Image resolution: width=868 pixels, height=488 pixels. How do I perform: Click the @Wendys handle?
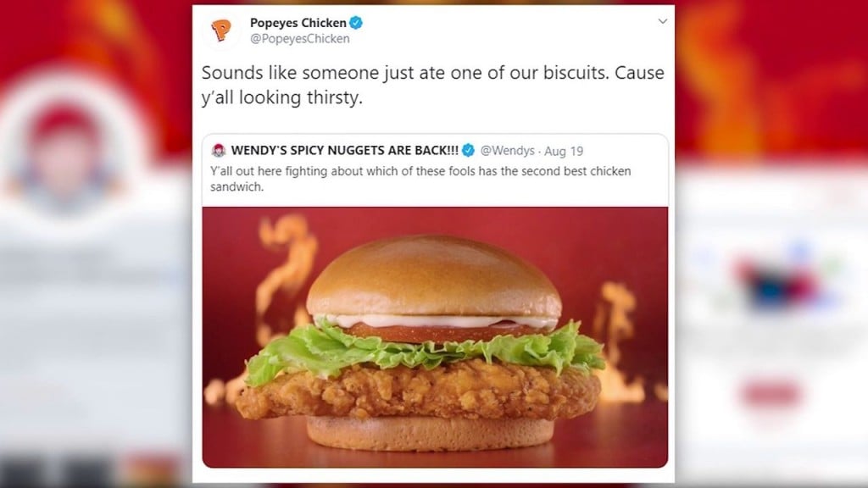coord(507,151)
